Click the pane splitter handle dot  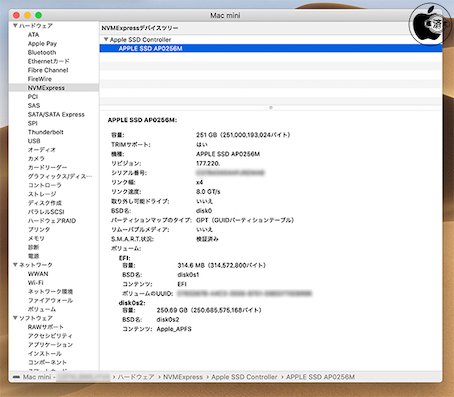[271, 107]
